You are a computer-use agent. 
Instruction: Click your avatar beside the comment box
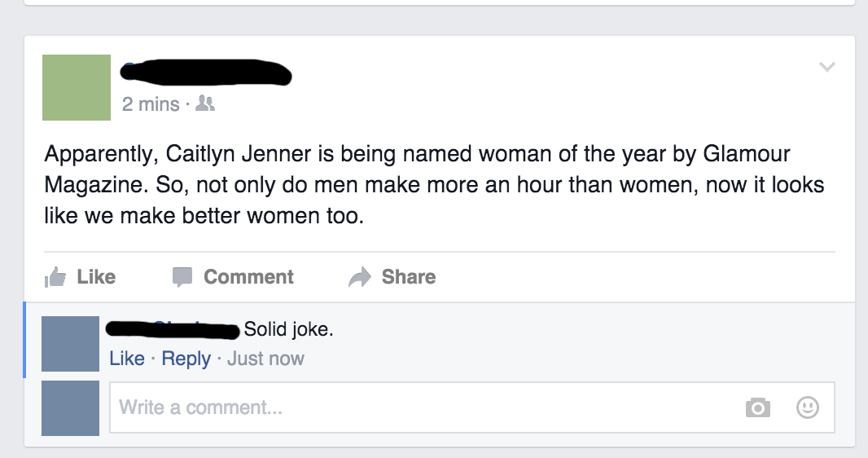[x=70, y=407]
